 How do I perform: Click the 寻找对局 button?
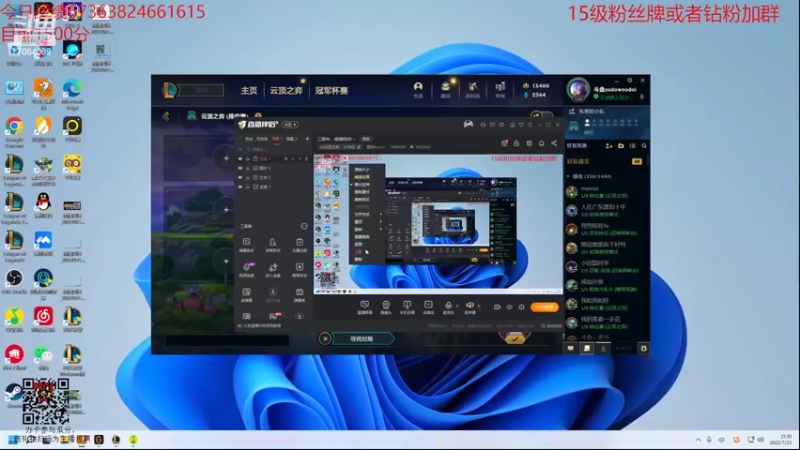coord(364,339)
